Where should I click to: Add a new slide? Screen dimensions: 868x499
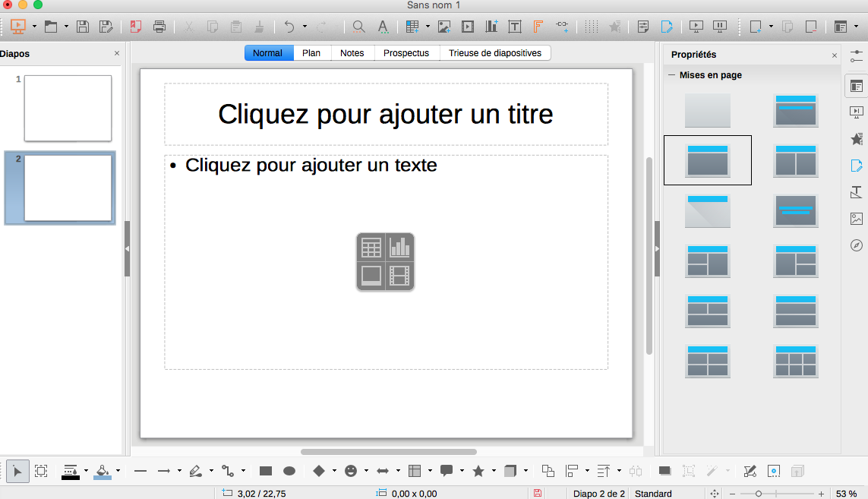click(x=756, y=26)
